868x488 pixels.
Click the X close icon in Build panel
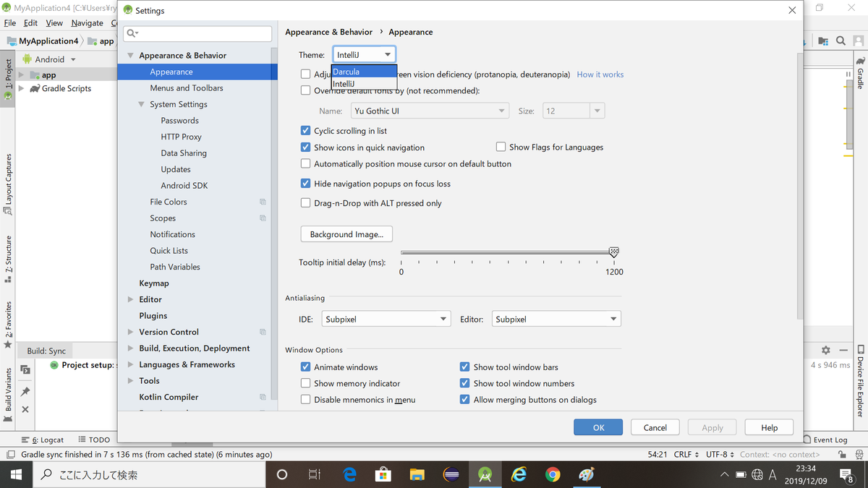pyautogui.click(x=25, y=409)
